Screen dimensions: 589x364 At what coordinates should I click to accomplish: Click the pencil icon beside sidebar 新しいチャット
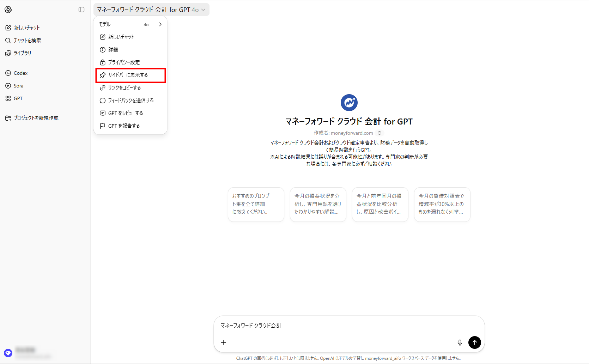(x=8, y=28)
